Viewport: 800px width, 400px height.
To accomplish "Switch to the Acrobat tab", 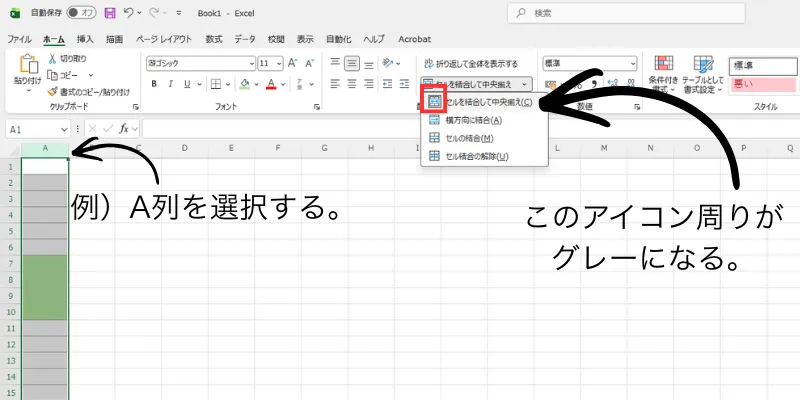I will coord(414,39).
